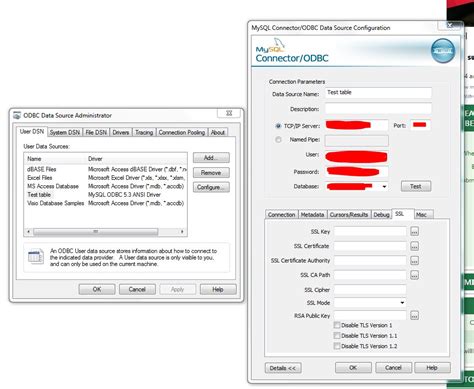Select the Visio Database Samples data source
This screenshot has height=389, width=474.
(x=105, y=203)
